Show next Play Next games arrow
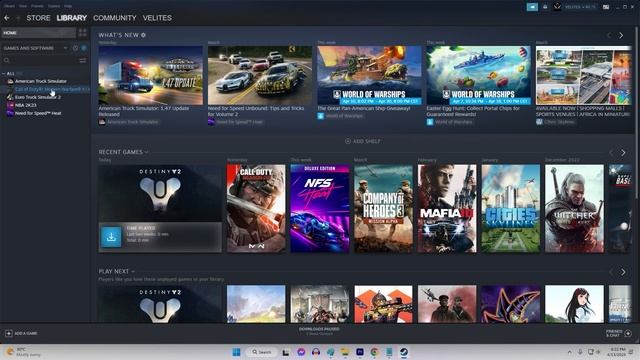Screen dimensions: 640x360 (623, 272)
